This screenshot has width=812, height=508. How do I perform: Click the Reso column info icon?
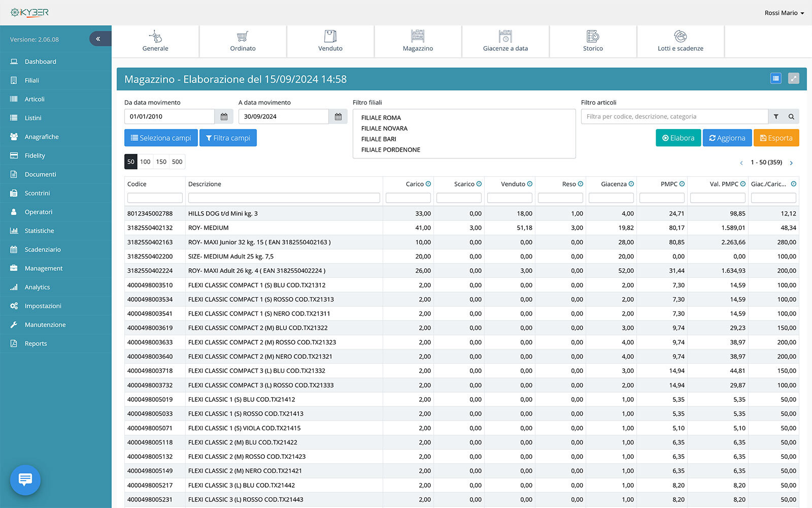(x=581, y=184)
